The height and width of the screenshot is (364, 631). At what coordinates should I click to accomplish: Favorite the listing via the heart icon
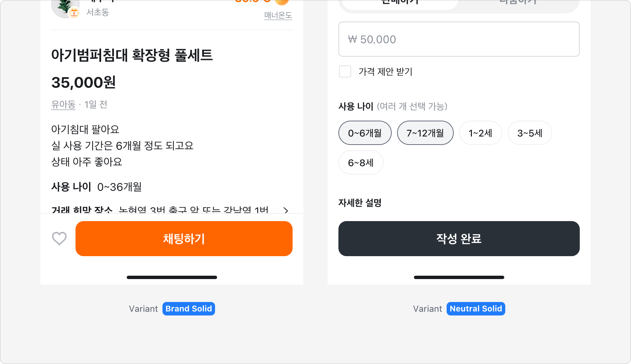59,238
